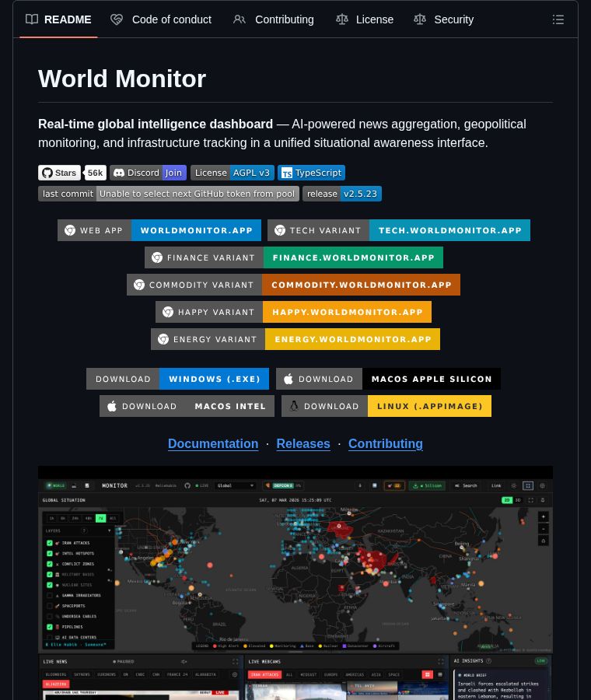
Task: Click fullscreen icon next to 3D in screenshot
Action: pyautogui.click(x=531, y=500)
